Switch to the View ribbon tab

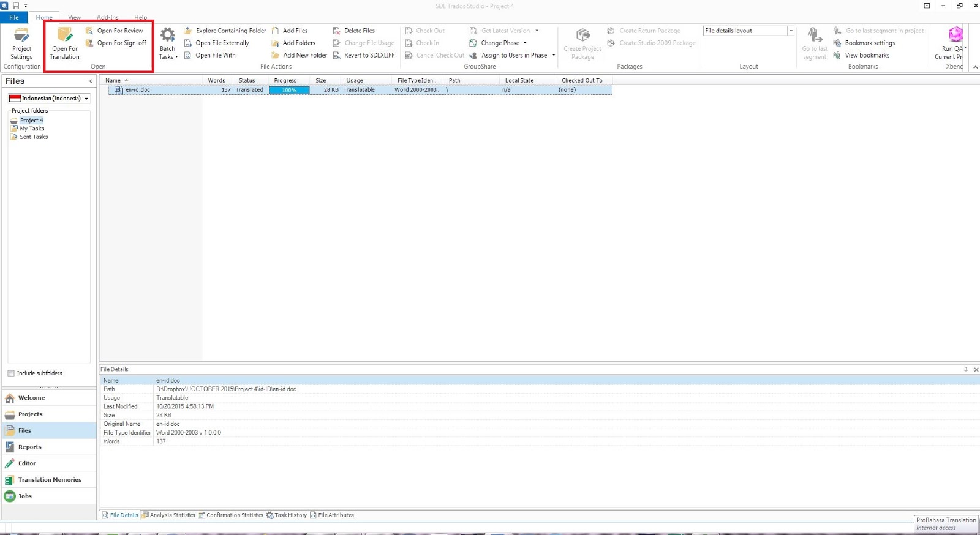(75, 17)
